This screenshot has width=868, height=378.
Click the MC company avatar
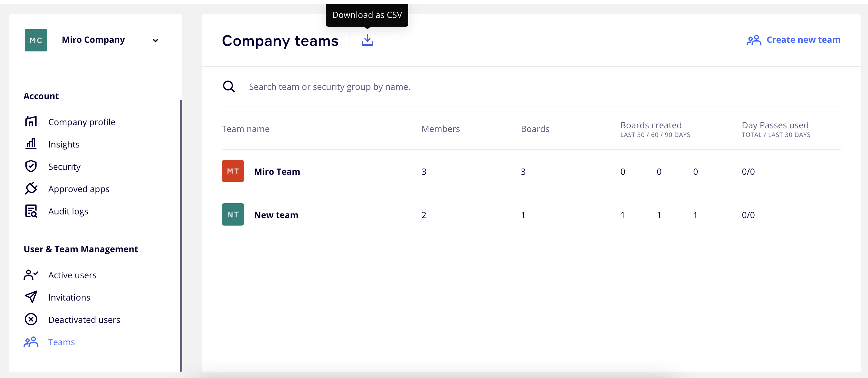36,40
